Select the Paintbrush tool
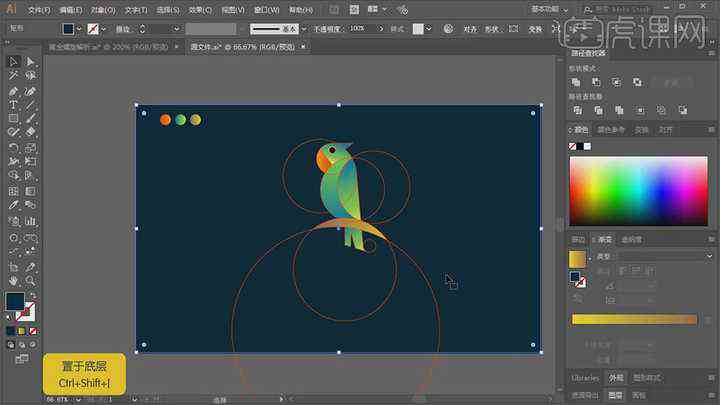The height and width of the screenshot is (405, 720). [x=30, y=118]
